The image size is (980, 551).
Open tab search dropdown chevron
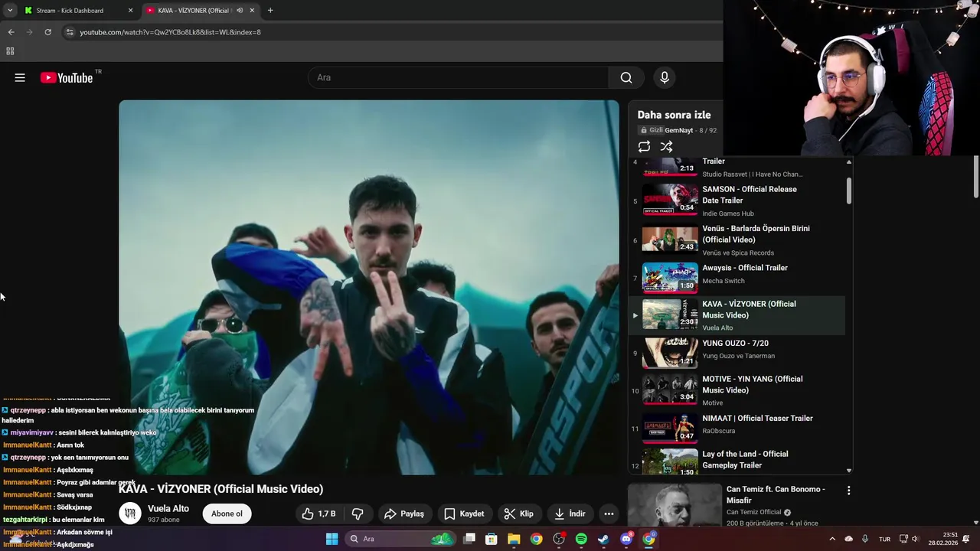pos(10,11)
